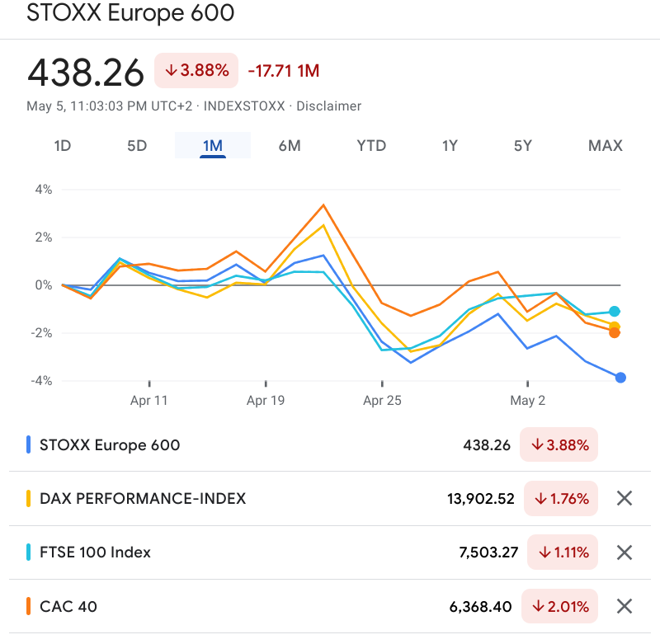660x644 pixels.
Task: Click the teal FTSE 100 endpoint dot
Action: [614, 311]
